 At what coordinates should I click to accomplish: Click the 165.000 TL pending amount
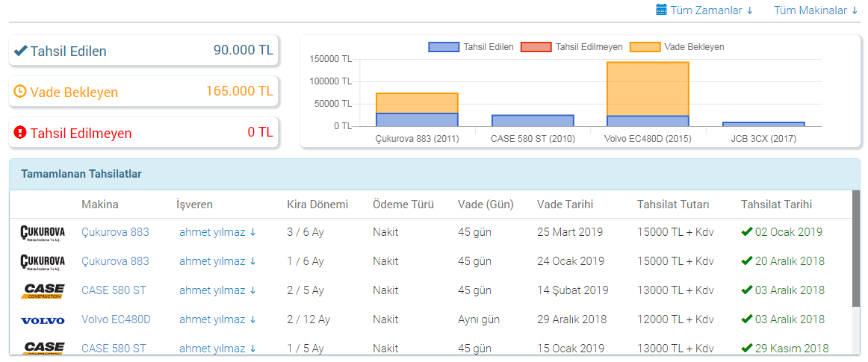tap(240, 91)
